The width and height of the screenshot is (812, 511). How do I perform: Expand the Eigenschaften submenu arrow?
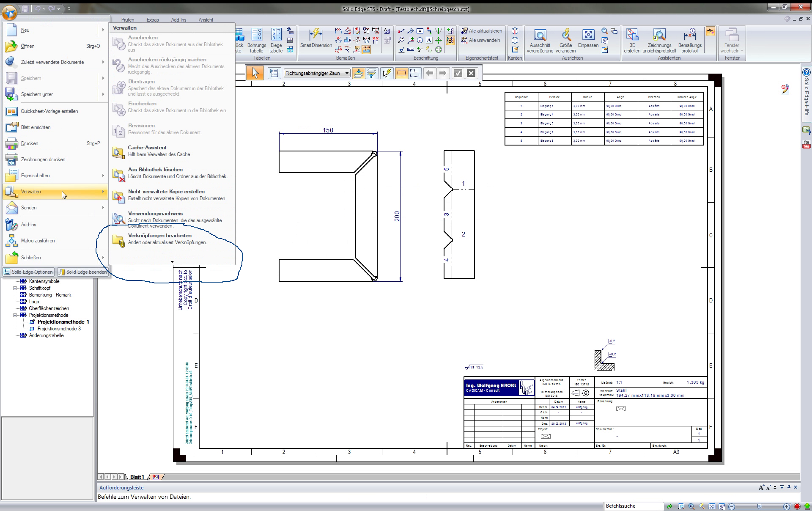(103, 176)
